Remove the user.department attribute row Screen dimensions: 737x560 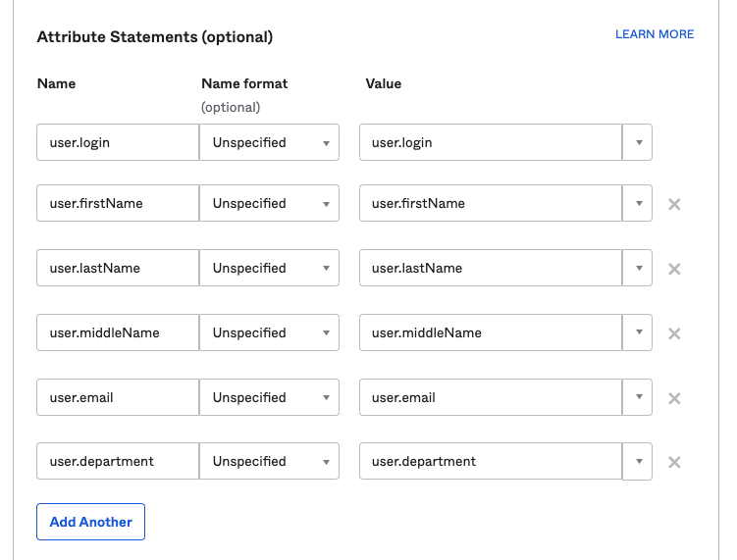(x=674, y=462)
